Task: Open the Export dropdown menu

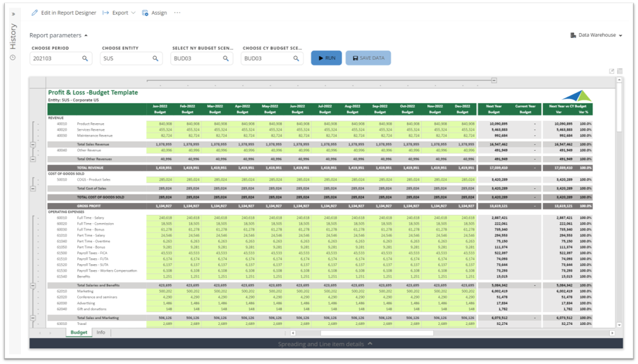Action: tap(119, 13)
